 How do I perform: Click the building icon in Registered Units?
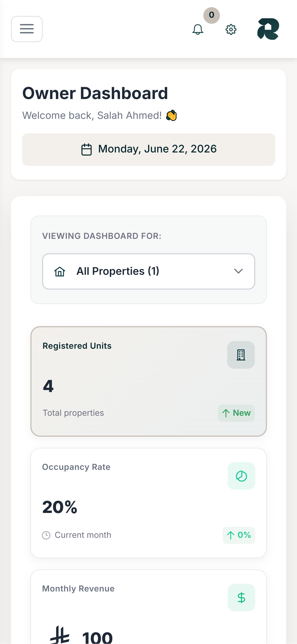pos(241,355)
